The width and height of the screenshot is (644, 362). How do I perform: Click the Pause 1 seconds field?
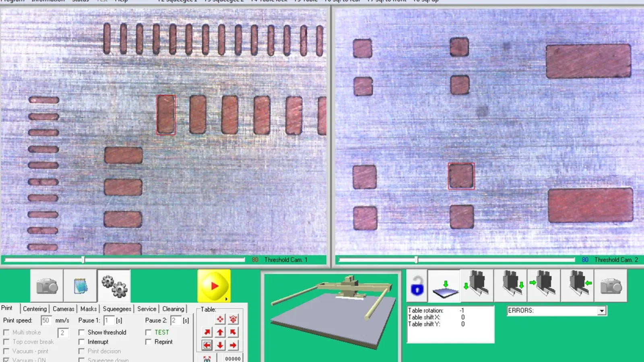coord(109,321)
